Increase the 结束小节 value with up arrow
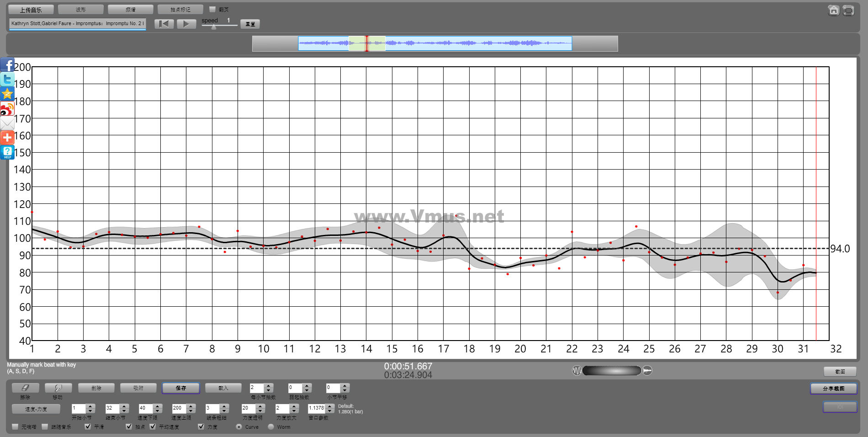 124,405
